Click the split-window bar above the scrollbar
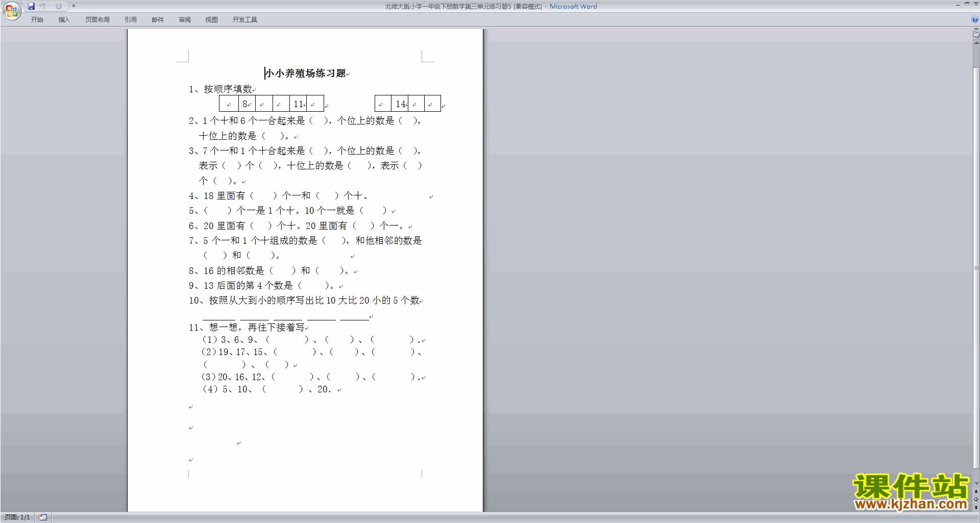980x523 pixels. (x=976, y=29)
